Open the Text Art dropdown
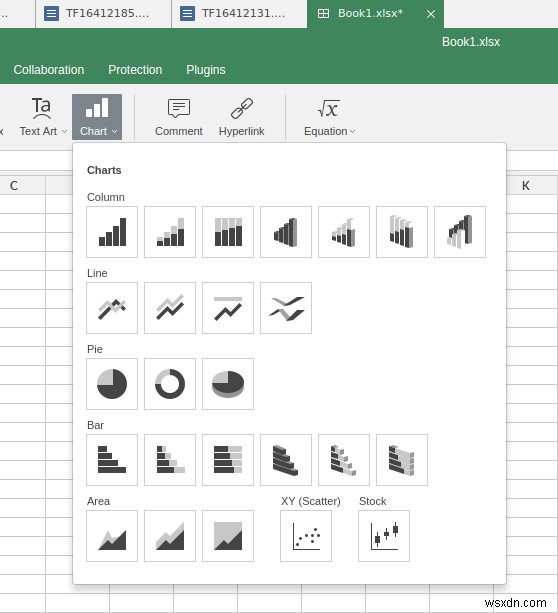Viewport: 558px width, 613px height. point(43,117)
